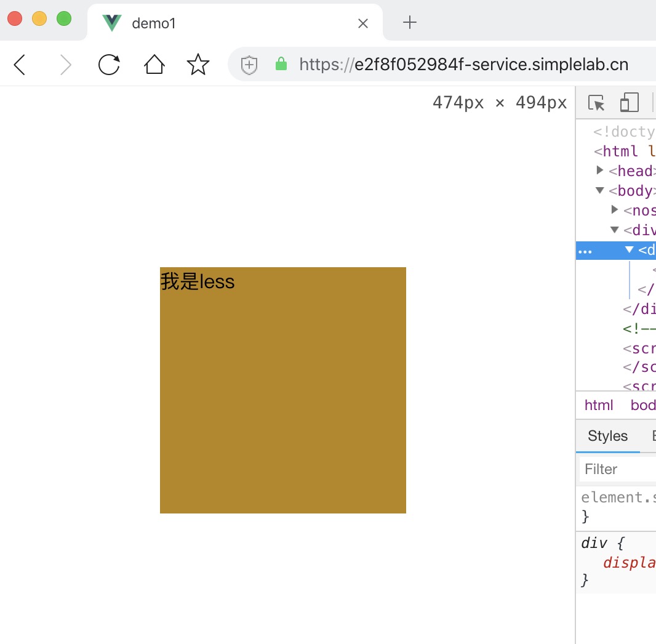This screenshot has width=656, height=644.
Task: Focus the Filter styles input
Action: click(617, 469)
